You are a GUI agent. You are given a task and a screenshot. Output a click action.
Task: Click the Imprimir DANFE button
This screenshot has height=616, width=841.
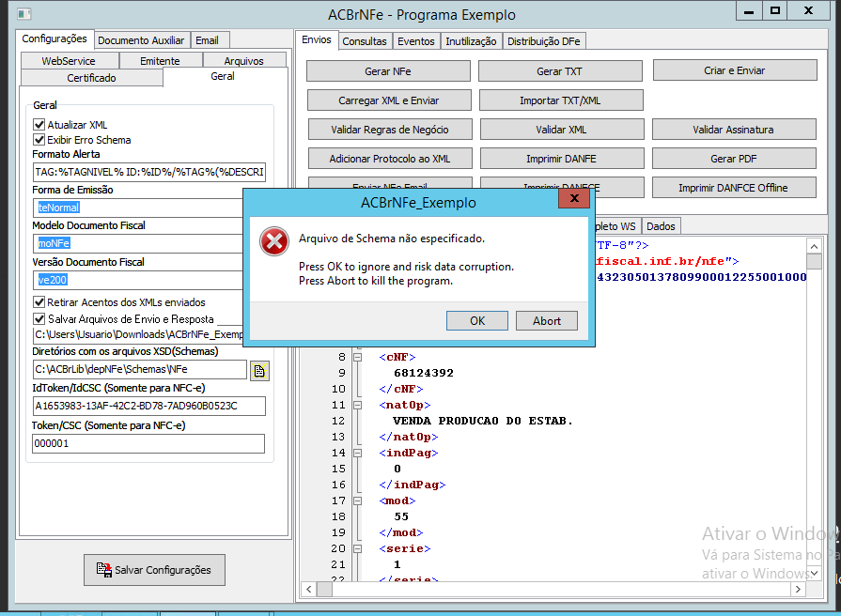(562, 159)
